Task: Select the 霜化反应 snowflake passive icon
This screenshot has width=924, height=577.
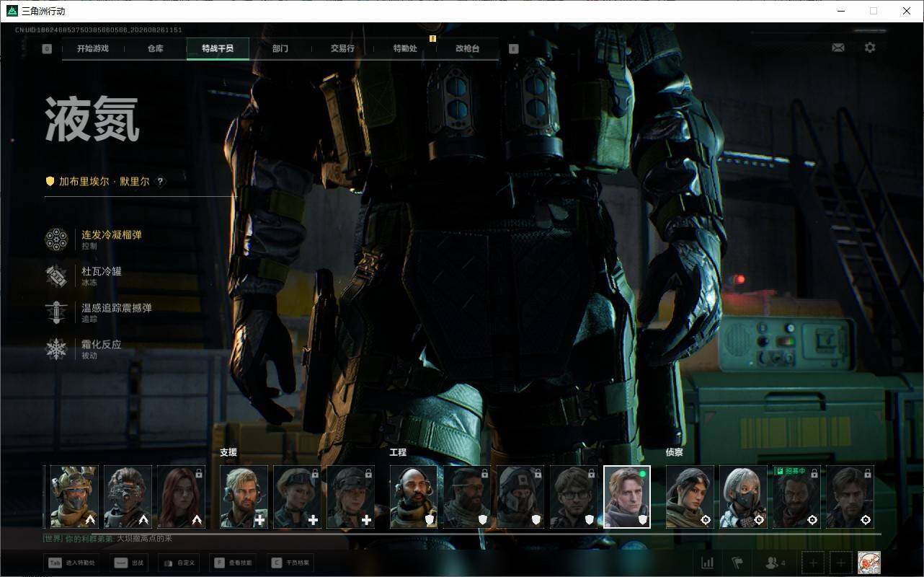Action: click(x=56, y=349)
